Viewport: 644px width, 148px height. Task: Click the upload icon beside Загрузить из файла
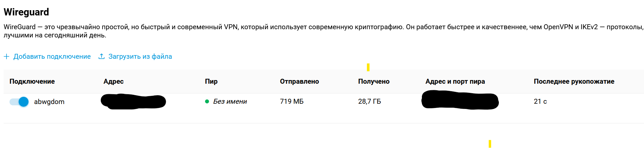click(x=102, y=56)
